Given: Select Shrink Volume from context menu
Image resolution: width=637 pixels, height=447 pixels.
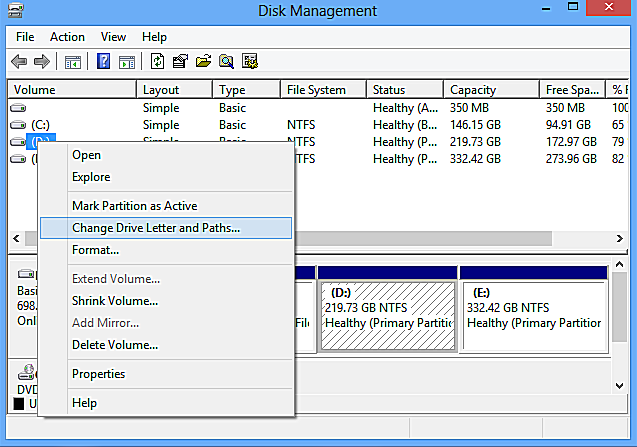Looking at the screenshot, I should (x=115, y=301).
